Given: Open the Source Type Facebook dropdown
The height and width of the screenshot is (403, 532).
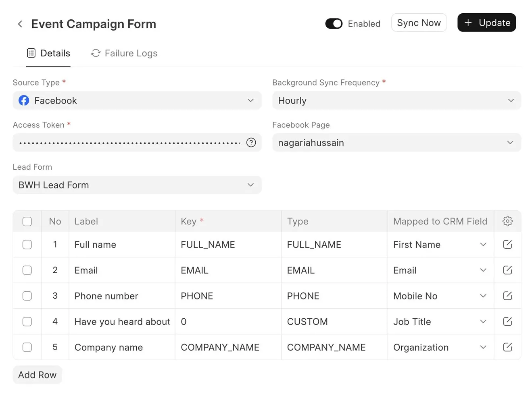Looking at the screenshot, I should tap(137, 101).
